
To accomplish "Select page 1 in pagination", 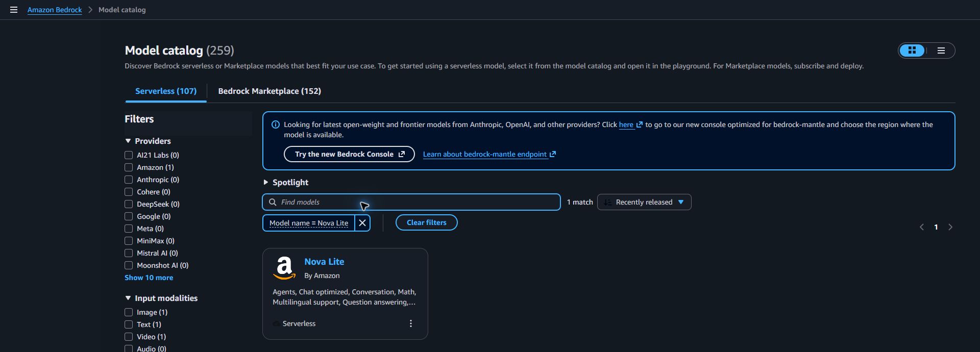I will point(936,227).
